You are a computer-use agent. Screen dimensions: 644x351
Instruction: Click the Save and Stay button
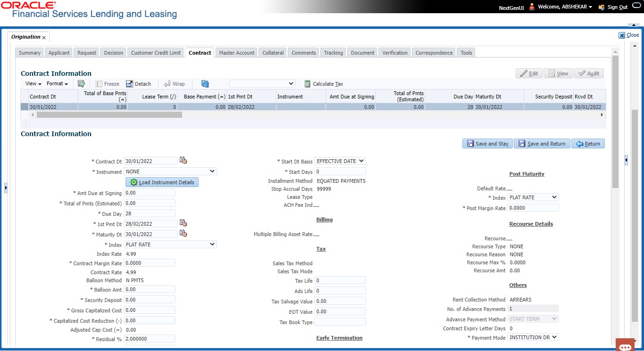[487, 144]
